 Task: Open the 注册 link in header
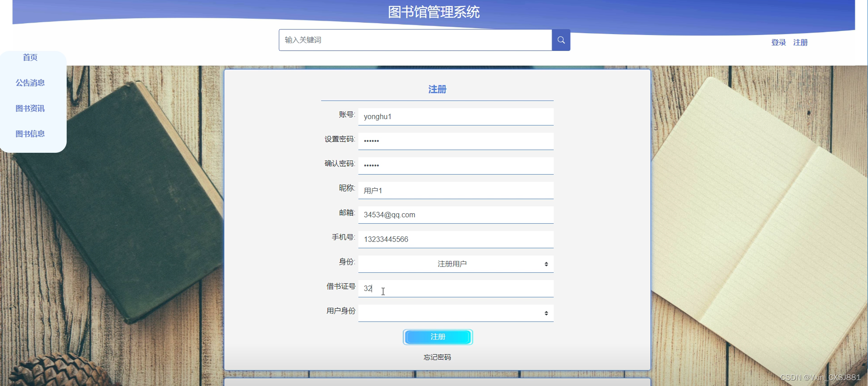[800, 42]
